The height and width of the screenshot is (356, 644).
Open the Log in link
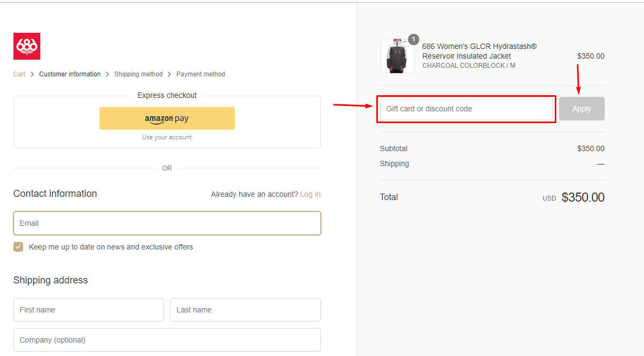[x=310, y=194]
